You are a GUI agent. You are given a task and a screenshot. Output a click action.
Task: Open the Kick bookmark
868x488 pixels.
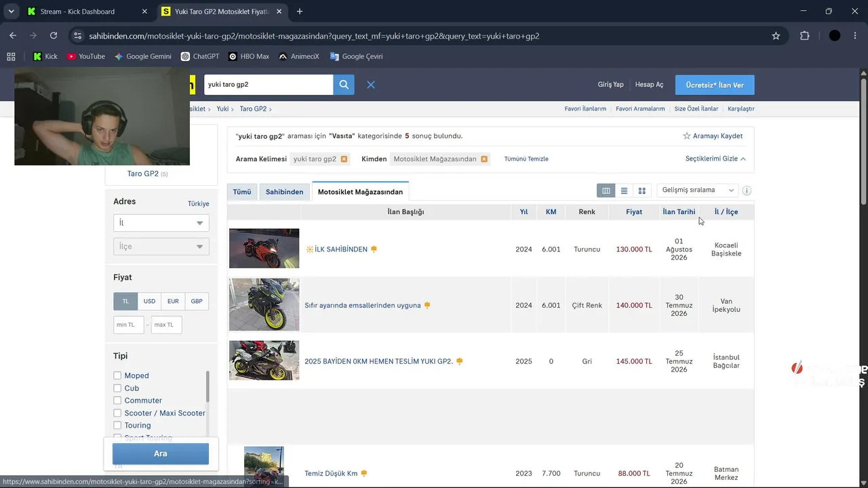45,56
